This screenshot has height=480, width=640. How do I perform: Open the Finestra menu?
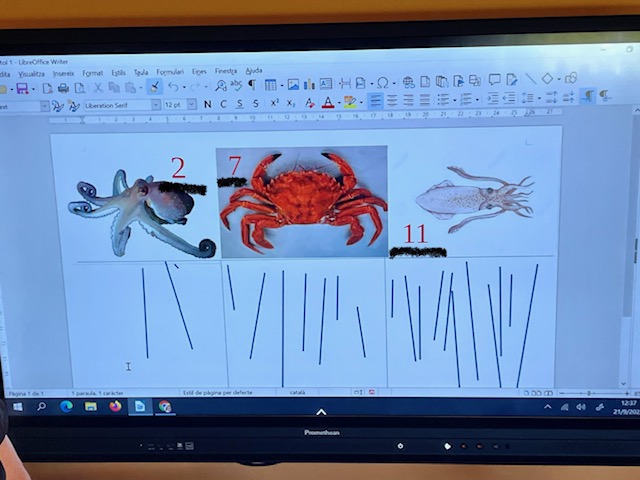click(225, 71)
